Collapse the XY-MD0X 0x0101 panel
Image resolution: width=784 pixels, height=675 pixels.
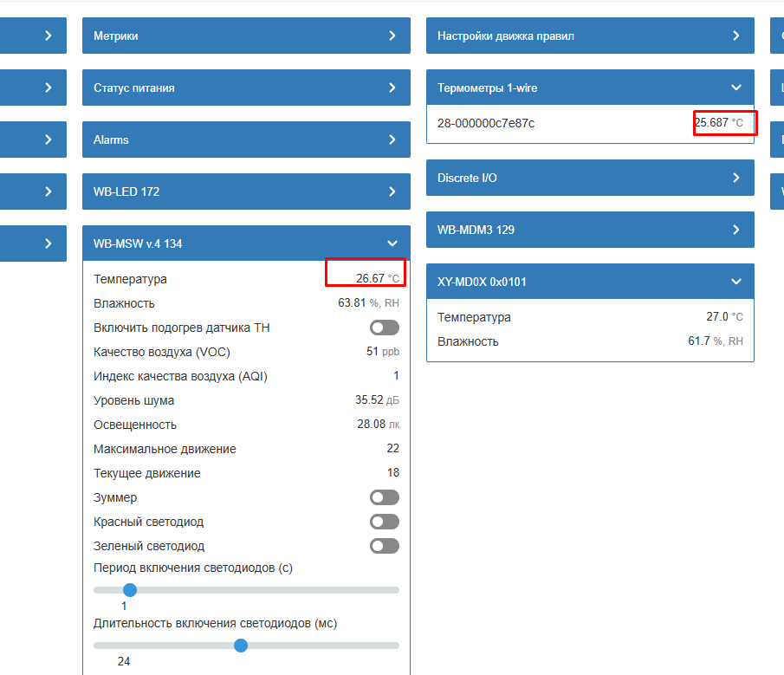click(736, 282)
